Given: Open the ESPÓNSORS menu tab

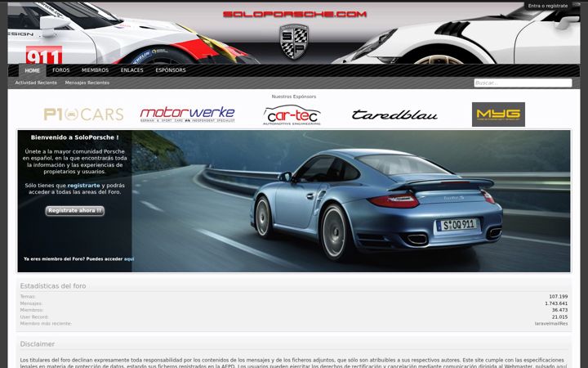Looking at the screenshot, I should [171, 70].
